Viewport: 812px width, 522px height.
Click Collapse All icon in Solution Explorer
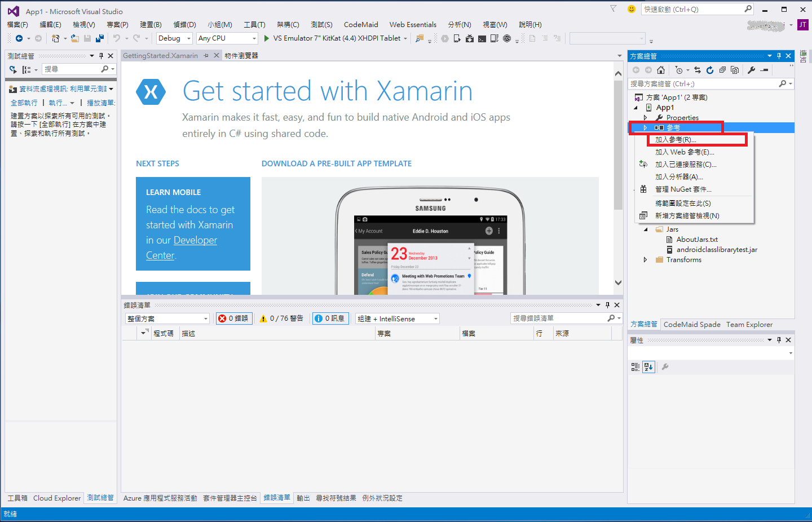click(x=722, y=70)
